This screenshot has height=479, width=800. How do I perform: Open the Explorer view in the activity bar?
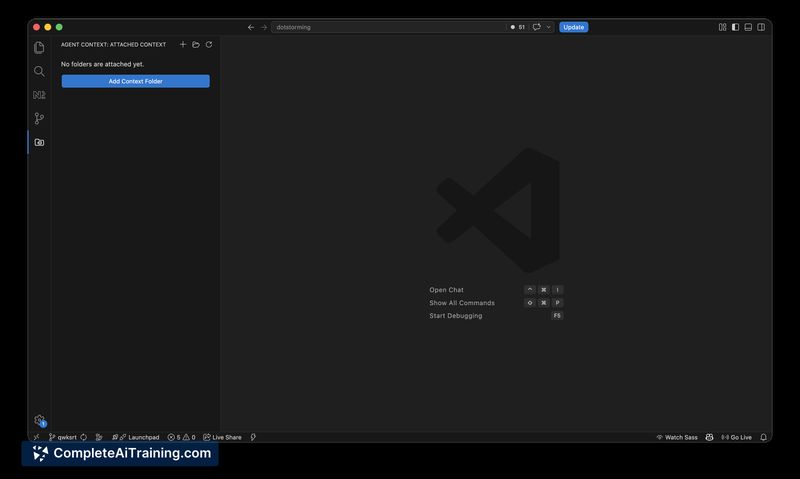39,47
